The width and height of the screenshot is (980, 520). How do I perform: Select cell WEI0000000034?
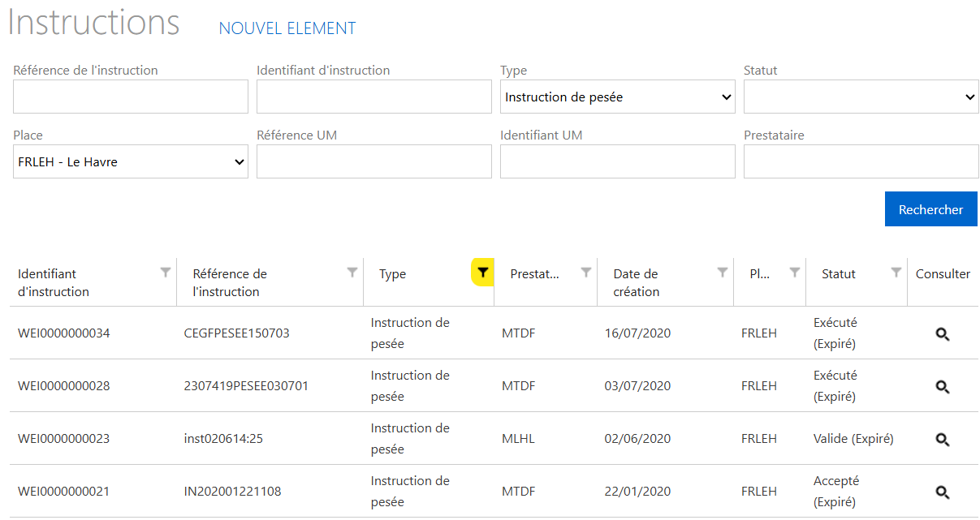(63, 333)
